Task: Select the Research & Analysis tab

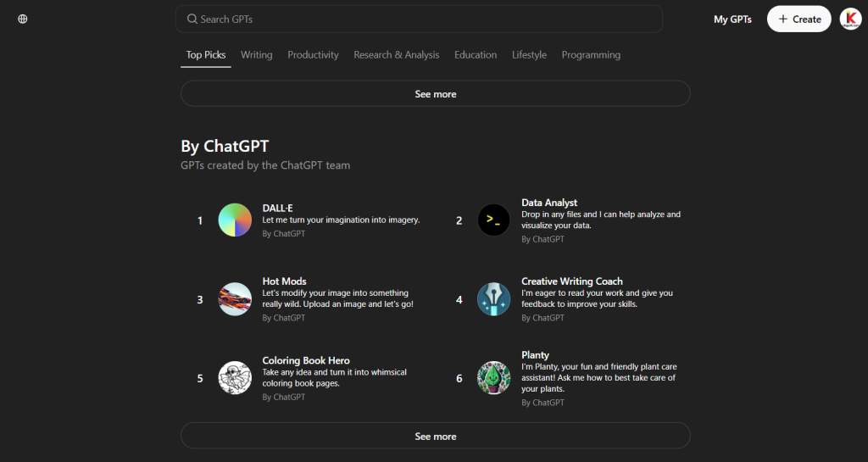Action: pos(397,55)
